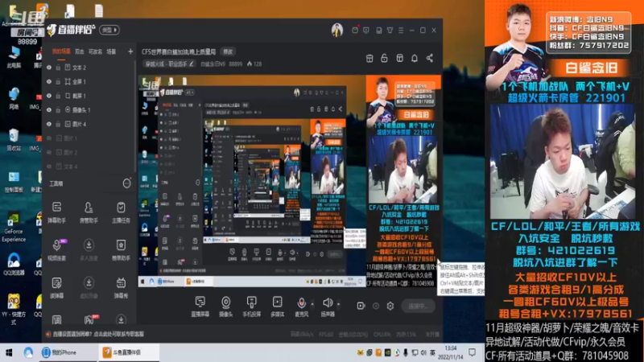
Task: Open the Recycle Bin desktop icon
Action: 14,140
